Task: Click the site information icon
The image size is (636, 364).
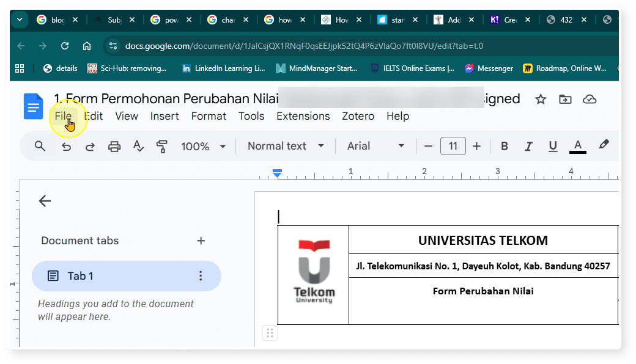Action: point(113,46)
